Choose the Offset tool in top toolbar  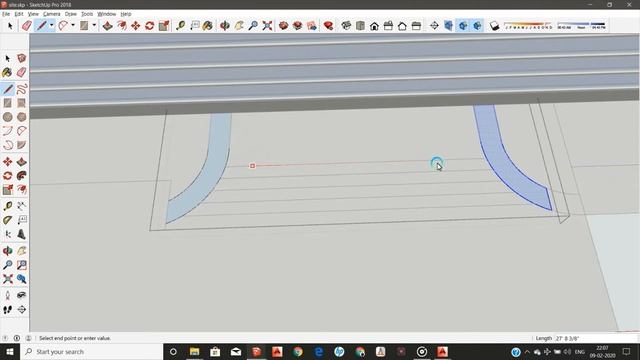[122, 26]
